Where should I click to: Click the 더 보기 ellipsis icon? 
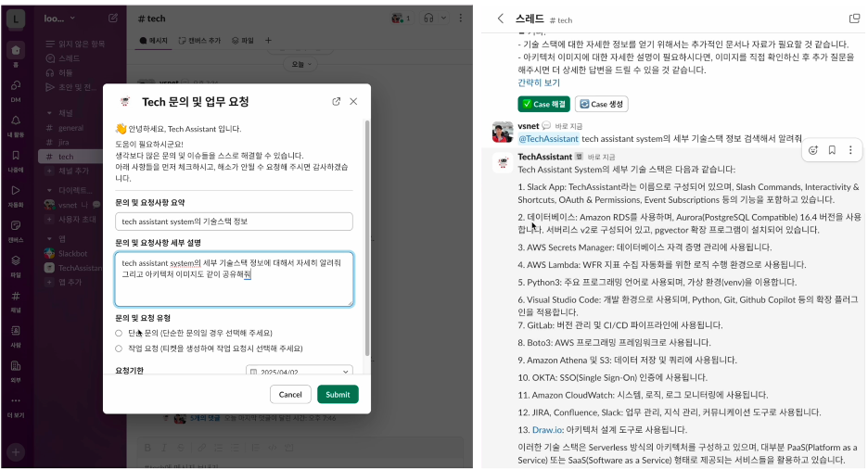pos(16,400)
